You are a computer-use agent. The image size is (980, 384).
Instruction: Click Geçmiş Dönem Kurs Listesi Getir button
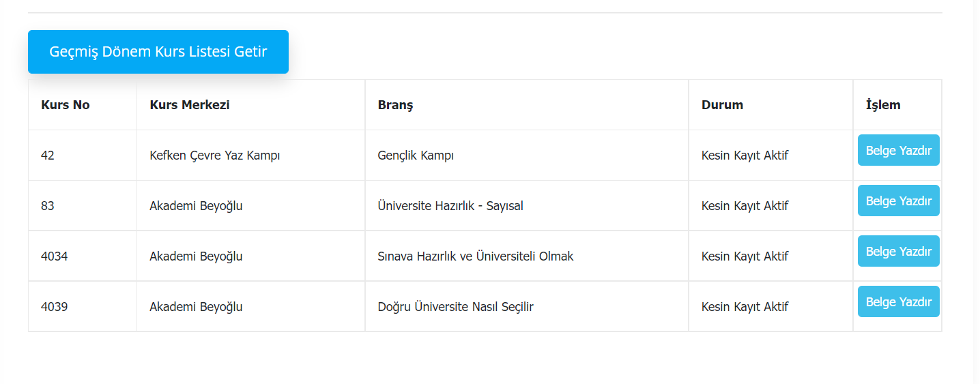[158, 52]
